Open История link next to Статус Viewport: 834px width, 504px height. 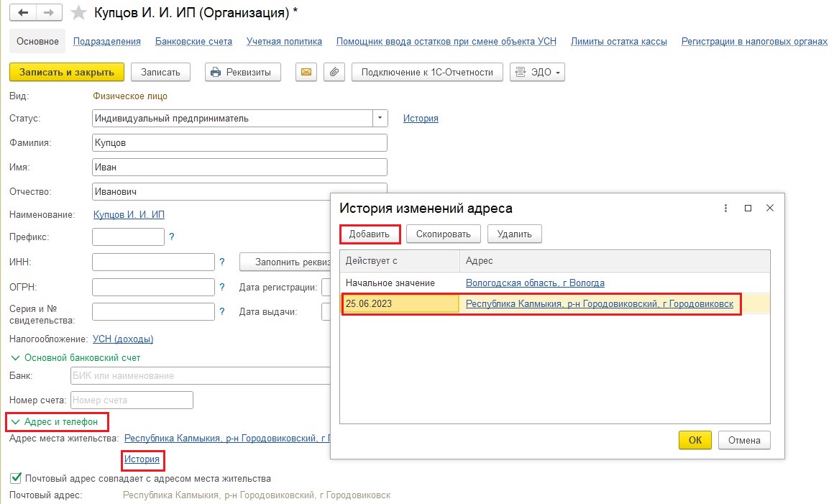pyautogui.click(x=421, y=119)
